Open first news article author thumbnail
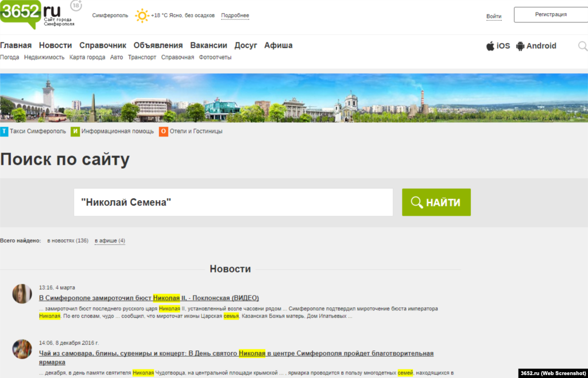588x378 pixels. click(22, 293)
